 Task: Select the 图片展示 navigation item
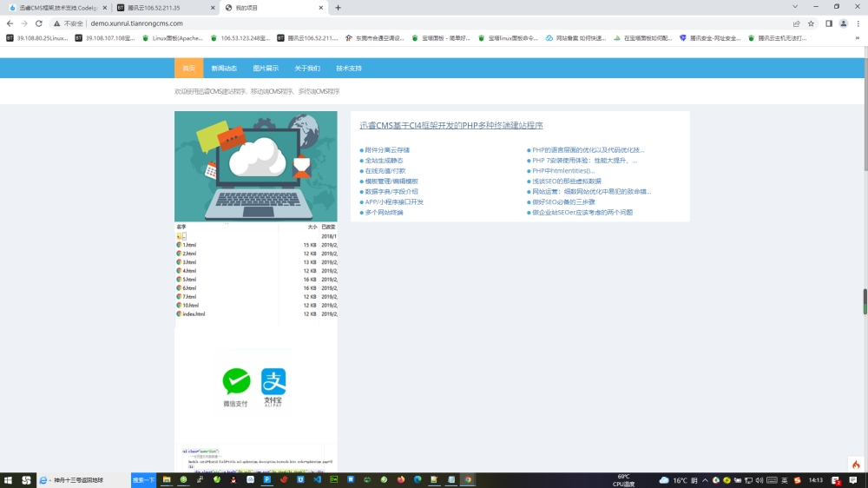click(x=266, y=68)
